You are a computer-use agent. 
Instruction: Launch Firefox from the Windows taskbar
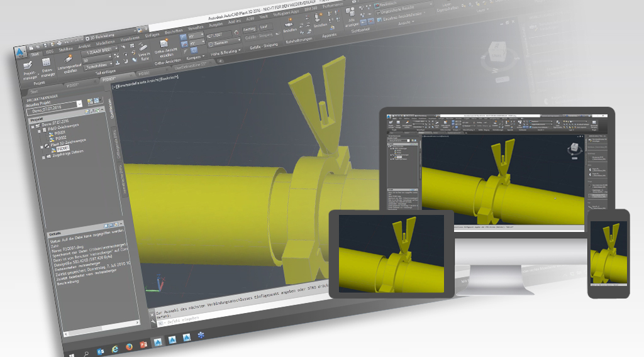(129, 346)
